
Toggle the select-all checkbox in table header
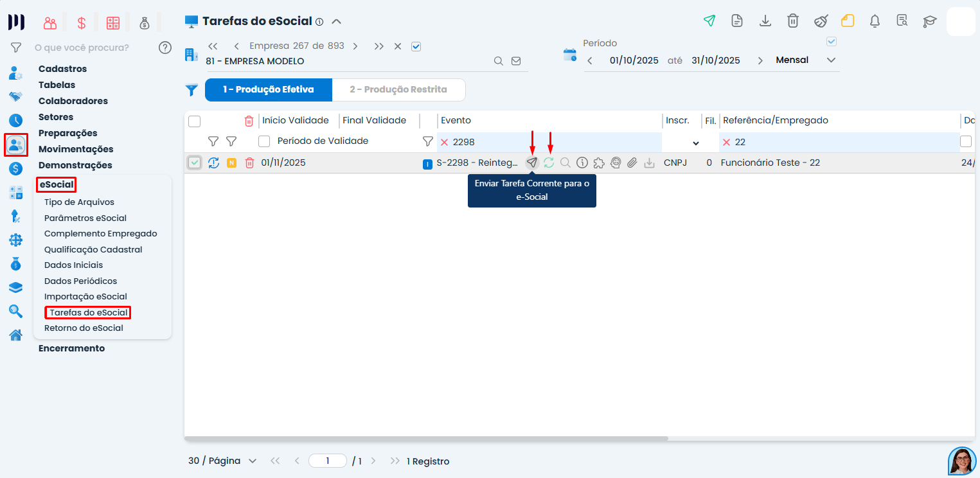pyautogui.click(x=195, y=121)
